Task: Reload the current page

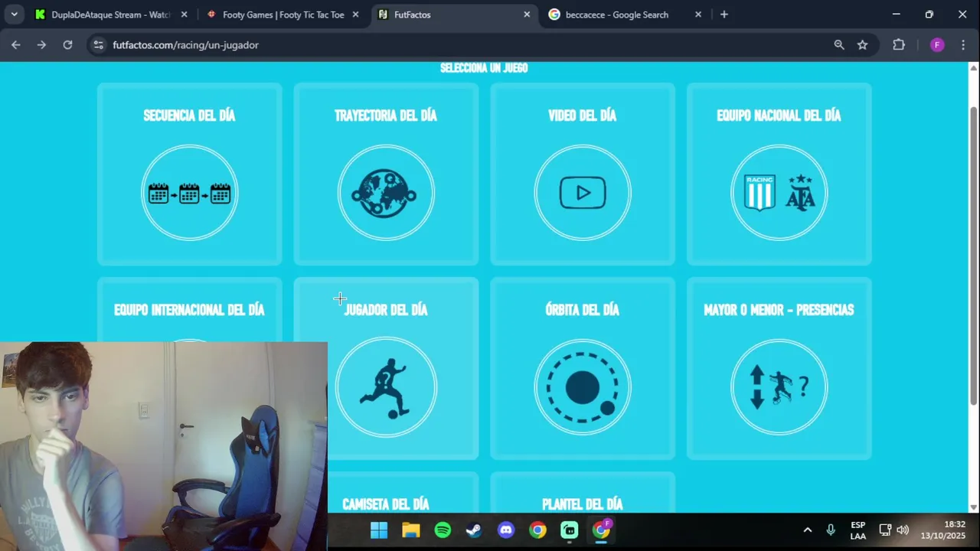Action: point(67,45)
